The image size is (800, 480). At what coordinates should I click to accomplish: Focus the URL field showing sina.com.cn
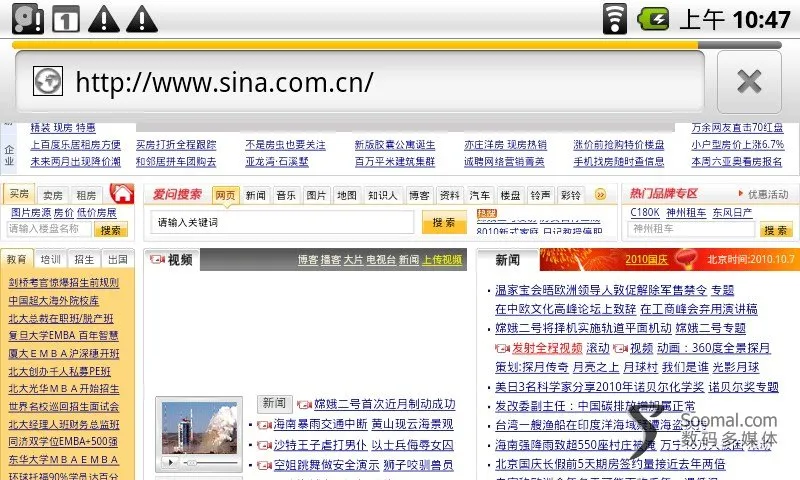click(x=360, y=82)
